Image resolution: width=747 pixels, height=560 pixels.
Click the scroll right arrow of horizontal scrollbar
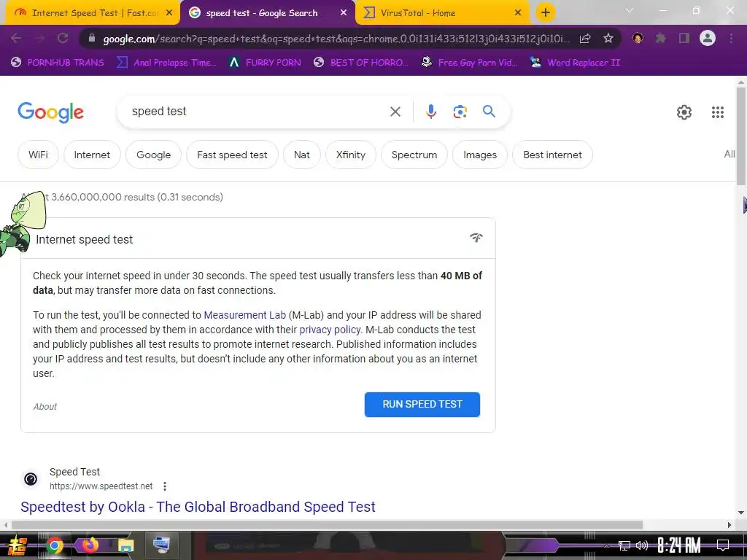(729, 525)
